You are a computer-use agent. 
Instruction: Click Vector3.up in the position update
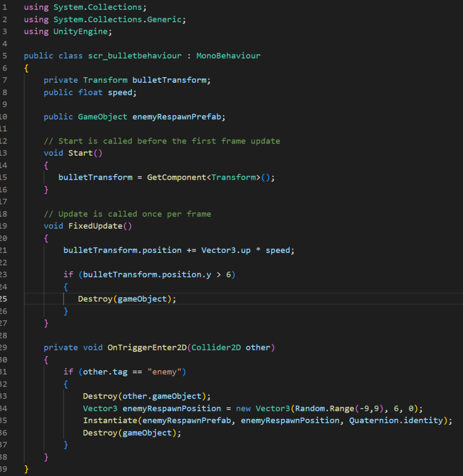226,251
